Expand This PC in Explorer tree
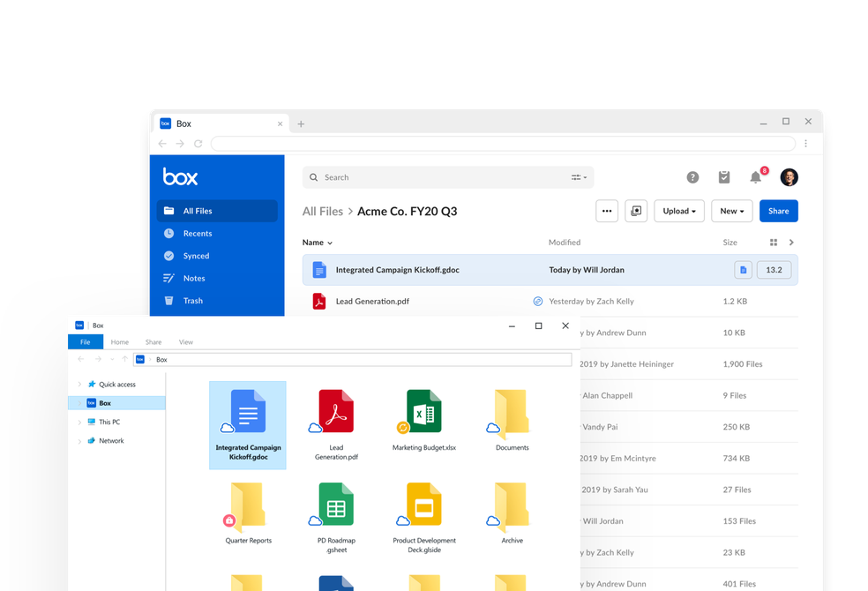This screenshot has width=868, height=591. click(x=79, y=423)
